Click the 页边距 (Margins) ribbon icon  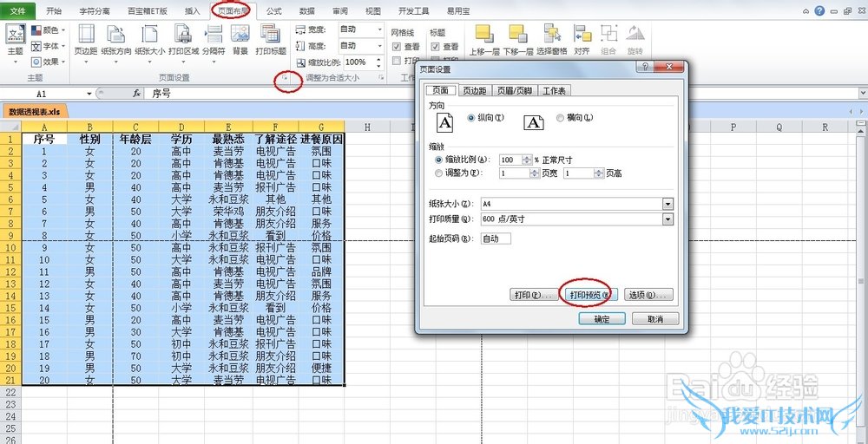[x=85, y=39]
